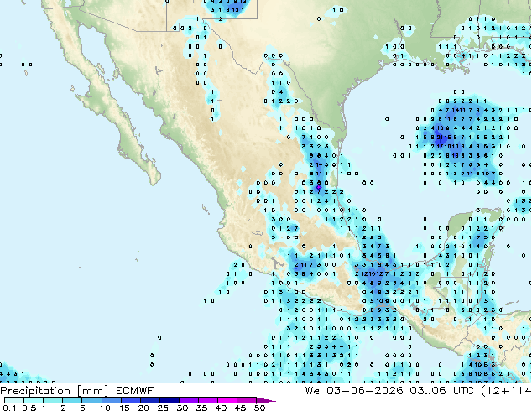Click the legend swatch between 0.5 and 1

pos(34,400)
